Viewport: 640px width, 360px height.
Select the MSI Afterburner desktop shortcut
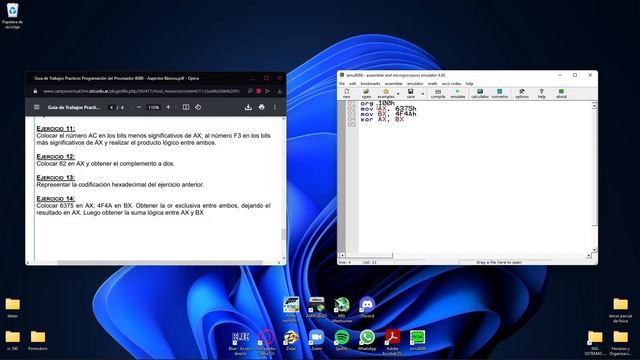[x=342, y=309]
